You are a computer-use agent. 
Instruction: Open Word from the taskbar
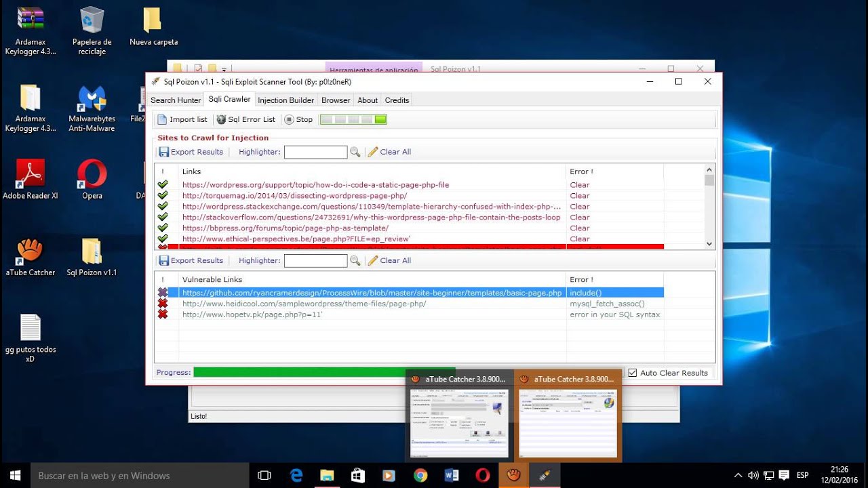452,475
